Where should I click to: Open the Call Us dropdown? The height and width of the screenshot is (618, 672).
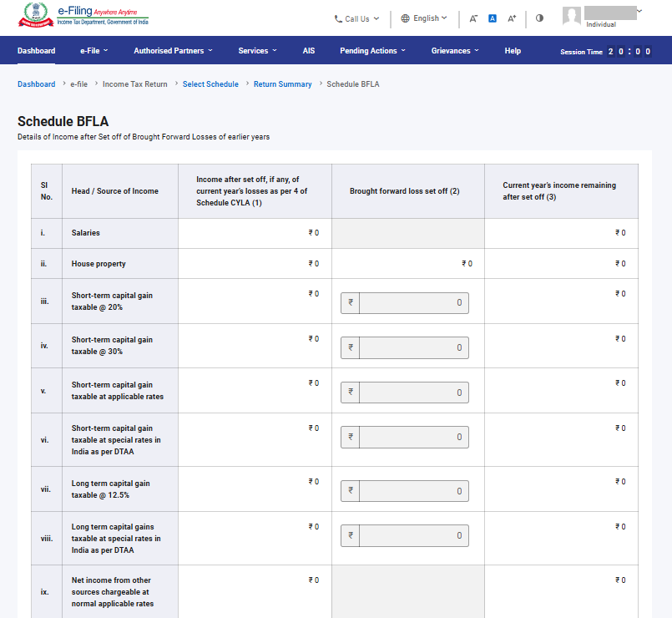357,19
